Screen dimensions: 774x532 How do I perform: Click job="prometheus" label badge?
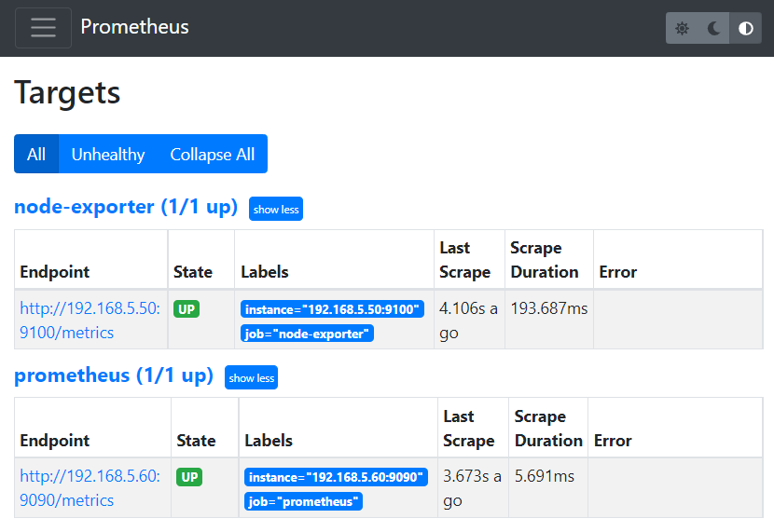(x=303, y=501)
